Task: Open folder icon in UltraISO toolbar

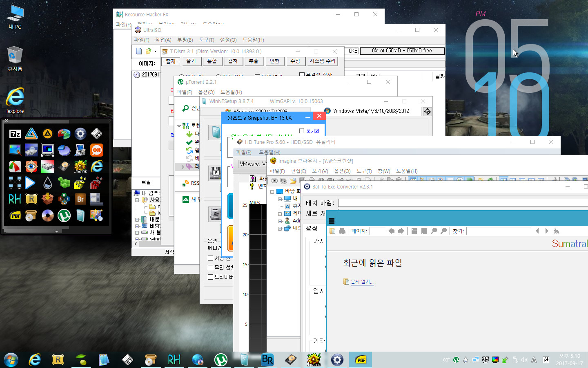Action: 148,51
